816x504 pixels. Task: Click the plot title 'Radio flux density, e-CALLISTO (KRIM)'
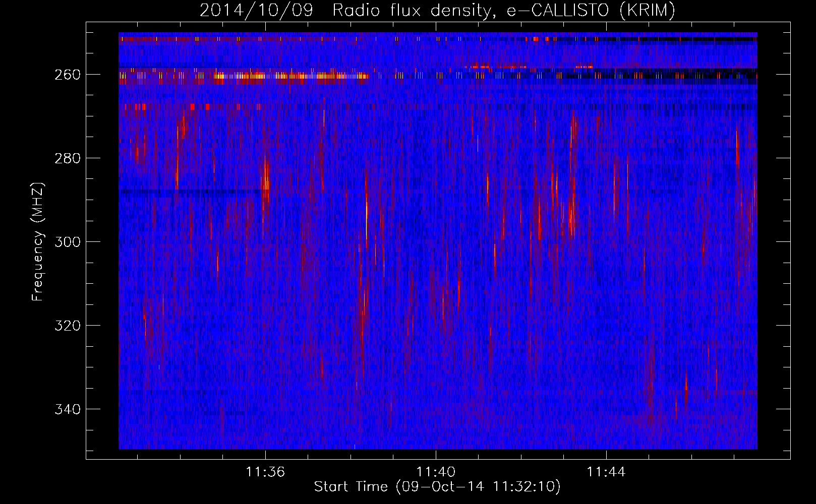(503, 10)
